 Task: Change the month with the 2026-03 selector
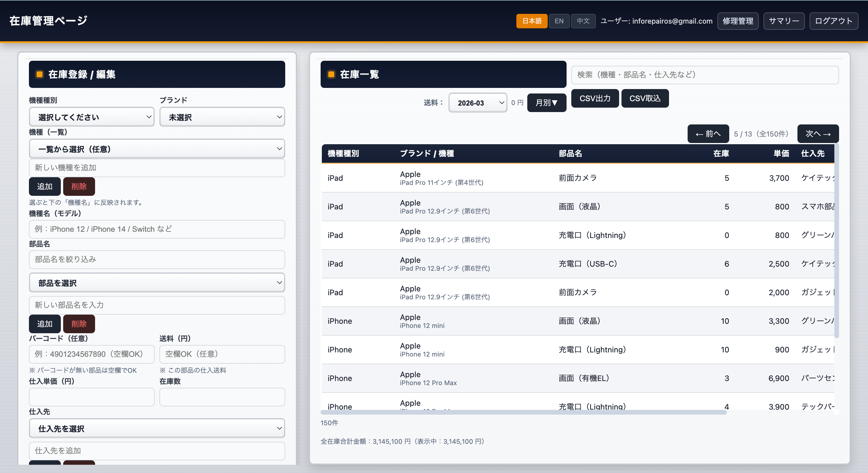tap(477, 103)
